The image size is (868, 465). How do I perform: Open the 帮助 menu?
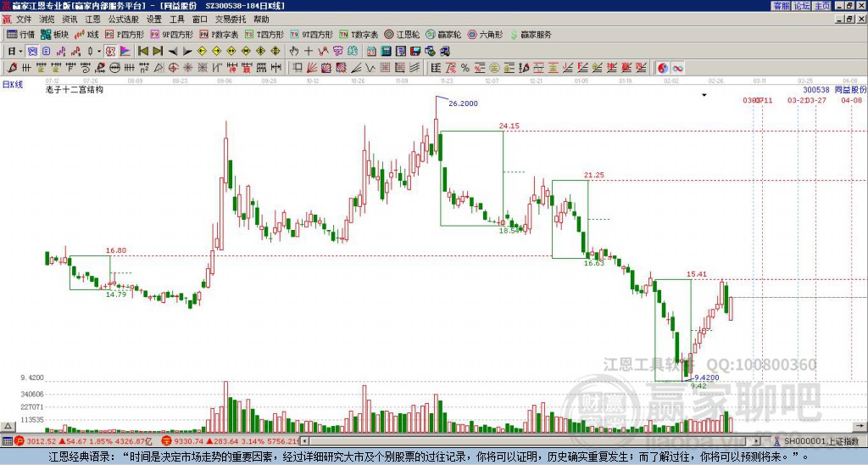point(261,20)
